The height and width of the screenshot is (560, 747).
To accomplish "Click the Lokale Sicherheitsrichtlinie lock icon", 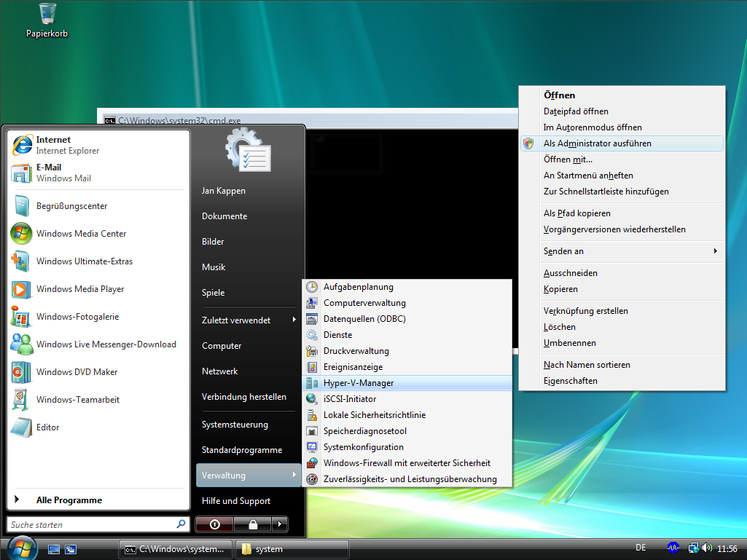I will click(312, 415).
